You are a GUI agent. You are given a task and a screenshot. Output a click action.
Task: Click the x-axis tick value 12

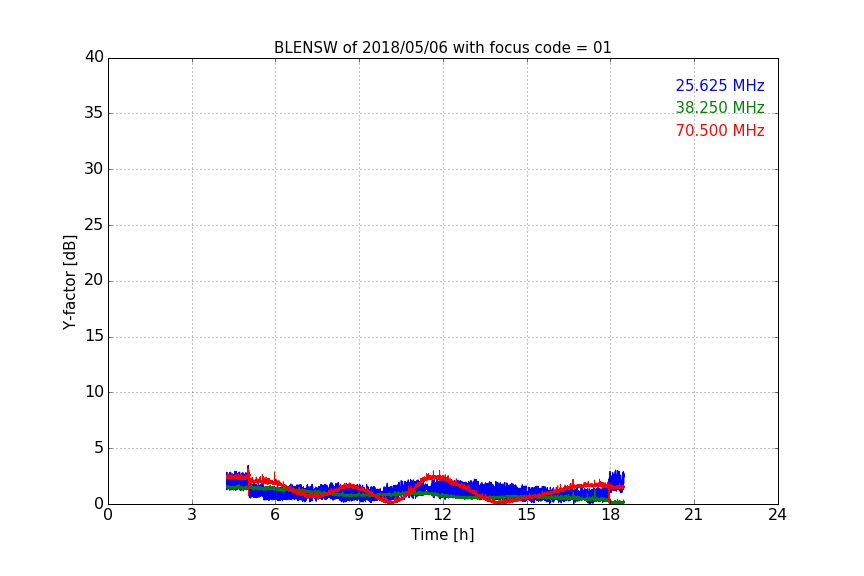442,515
